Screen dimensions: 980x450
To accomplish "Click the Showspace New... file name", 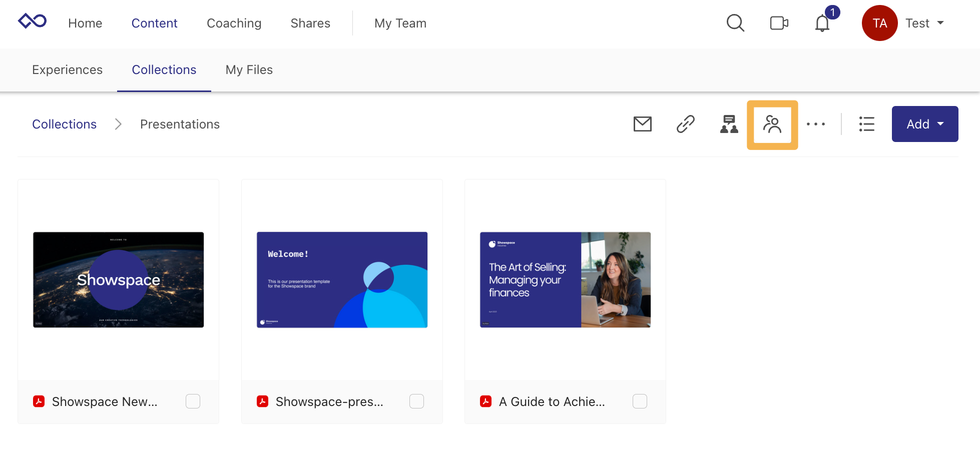I will coord(105,401).
